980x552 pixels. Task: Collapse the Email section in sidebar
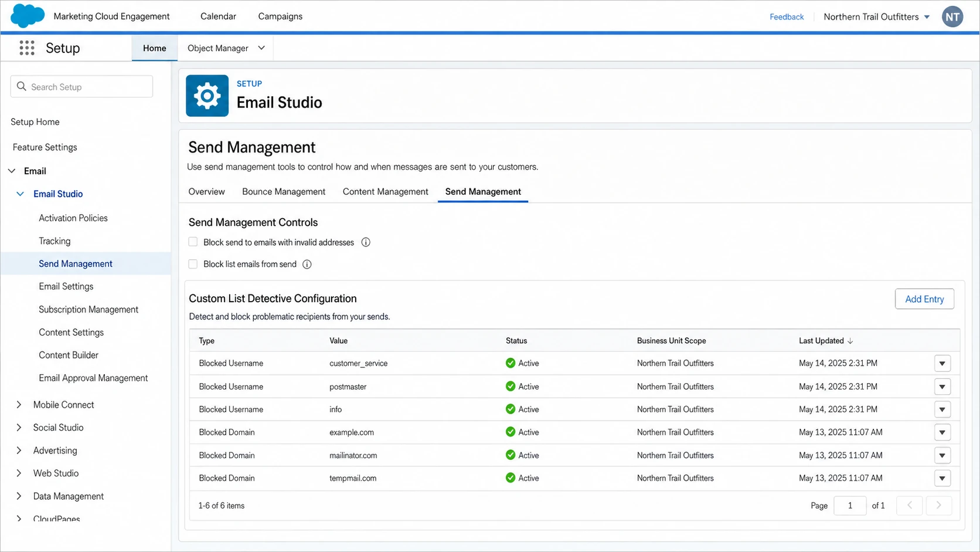(x=12, y=171)
